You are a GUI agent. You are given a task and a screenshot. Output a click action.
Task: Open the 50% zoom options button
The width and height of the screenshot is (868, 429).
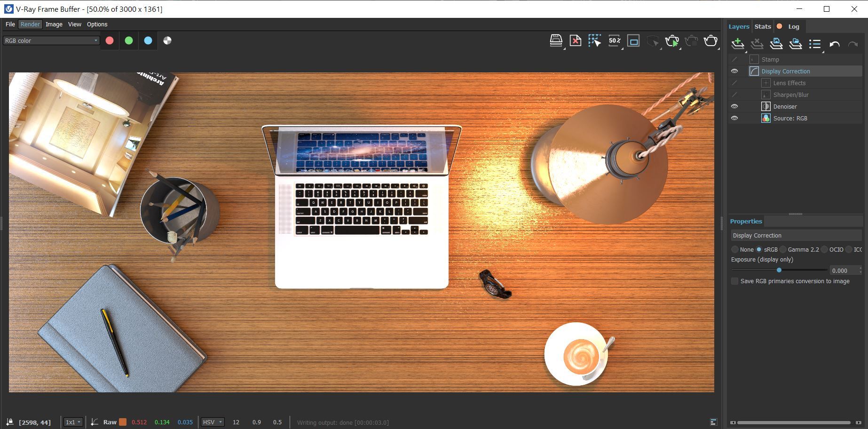pyautogui.click(x=615, y=41)
